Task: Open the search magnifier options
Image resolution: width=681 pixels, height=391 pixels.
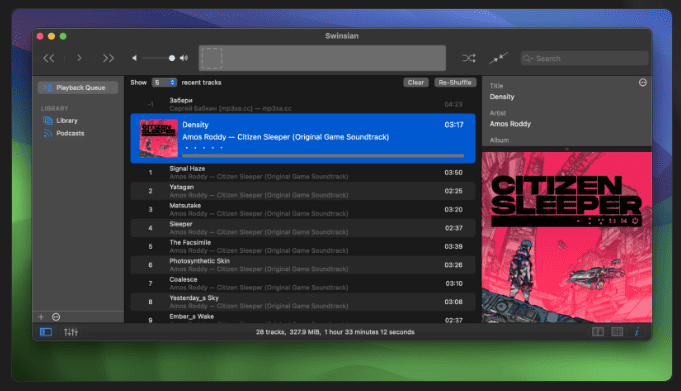Action: click(528, 58)
